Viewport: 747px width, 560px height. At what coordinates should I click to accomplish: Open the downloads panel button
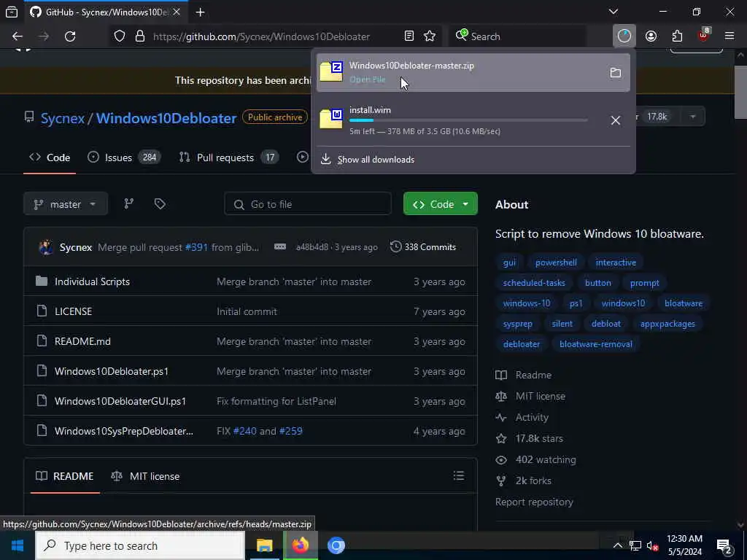(x=624, y=36)
